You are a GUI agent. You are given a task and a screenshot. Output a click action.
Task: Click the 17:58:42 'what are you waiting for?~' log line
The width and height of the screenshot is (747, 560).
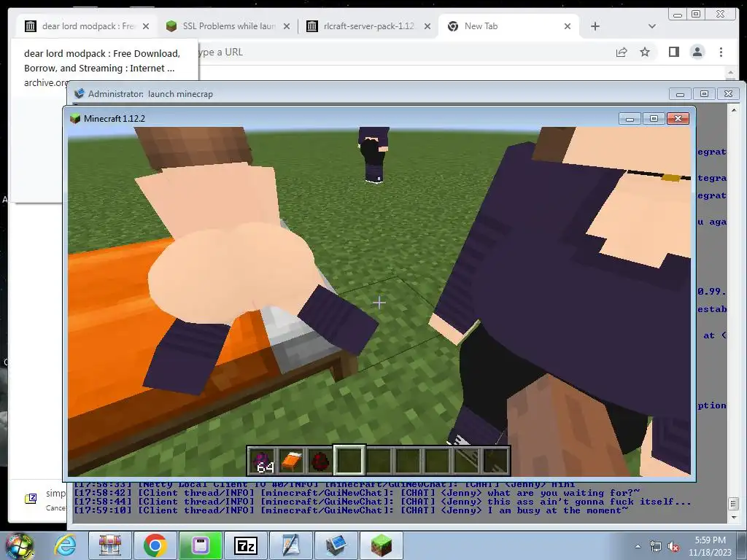coord(357,493)
